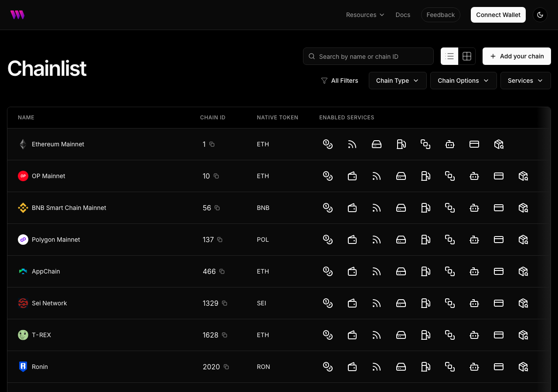Click the coins service icon for Sei Network
Image resolution: width=558 pixels, height=392 pixels.
point(328,303)
